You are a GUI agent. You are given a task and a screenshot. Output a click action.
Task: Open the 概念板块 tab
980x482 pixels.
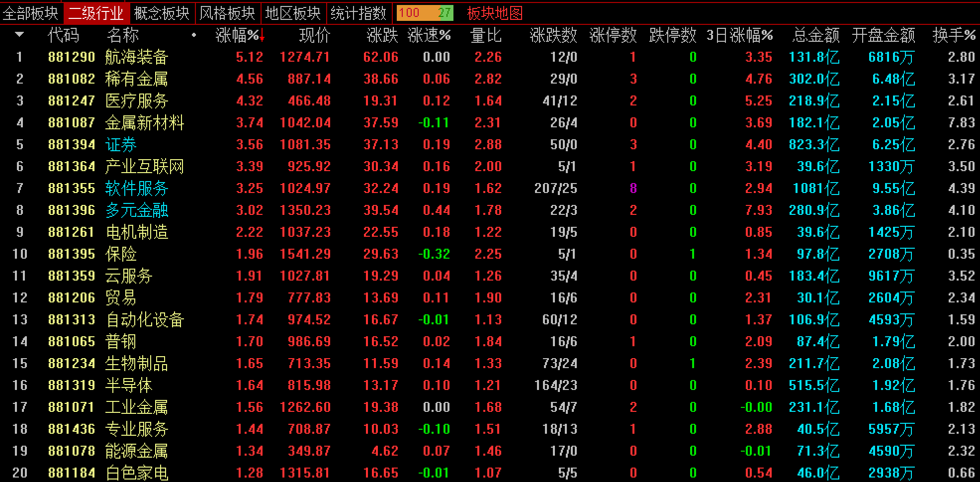[162, 13]
